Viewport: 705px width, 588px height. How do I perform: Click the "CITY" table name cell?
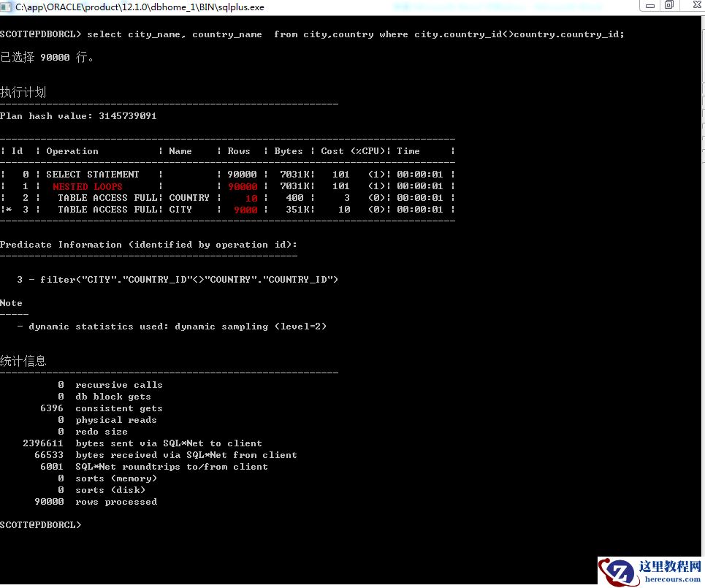tap(180, 210)
